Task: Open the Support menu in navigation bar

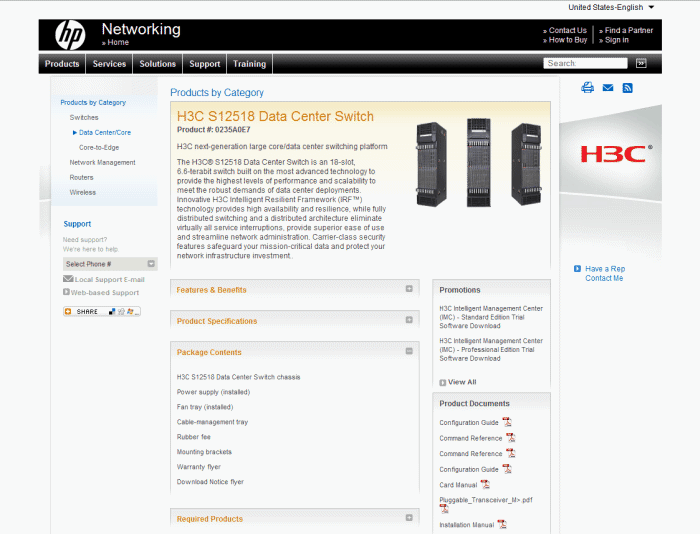Action: 204,64
